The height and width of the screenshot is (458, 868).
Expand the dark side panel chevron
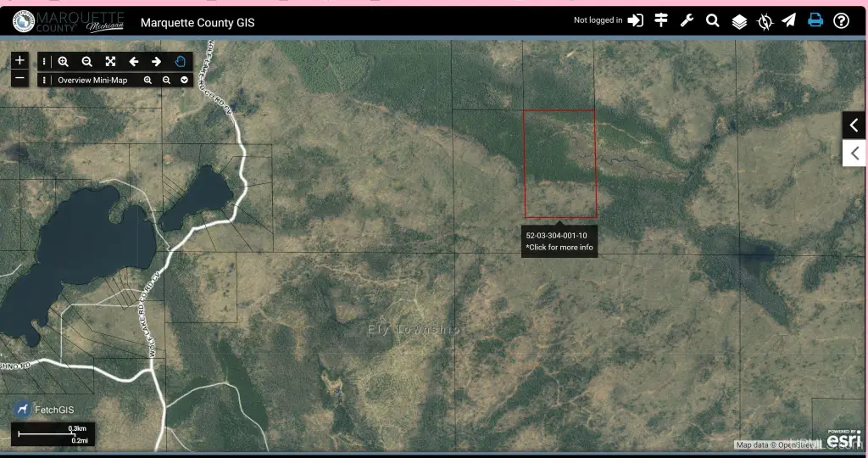854,126
